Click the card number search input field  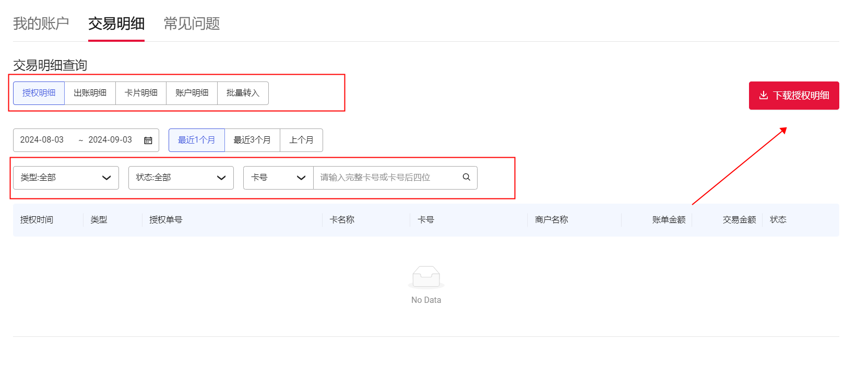pos(387,178)
